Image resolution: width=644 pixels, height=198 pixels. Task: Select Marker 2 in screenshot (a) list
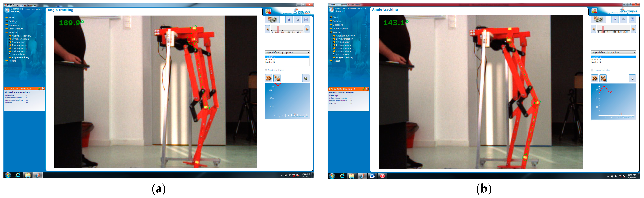tap(270, 60)
